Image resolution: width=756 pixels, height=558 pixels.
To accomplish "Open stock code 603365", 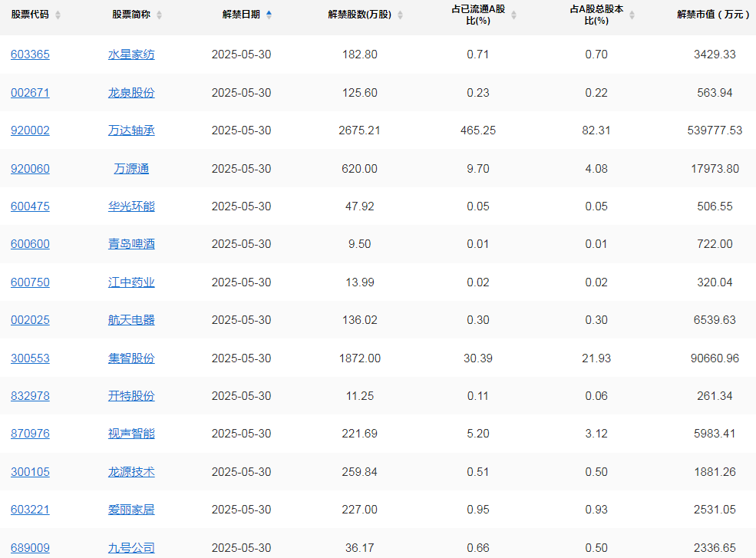I will point(31,54).
